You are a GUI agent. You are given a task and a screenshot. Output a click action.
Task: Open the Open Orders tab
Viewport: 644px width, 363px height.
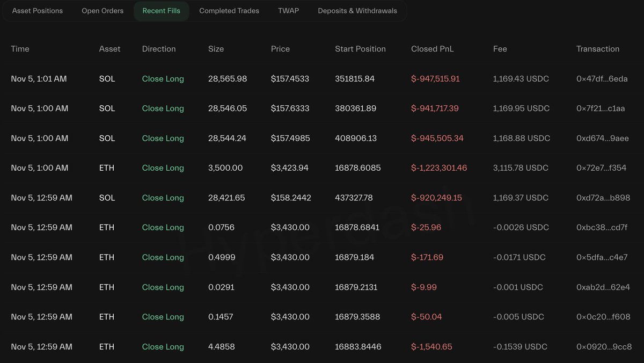coord(103,11)
